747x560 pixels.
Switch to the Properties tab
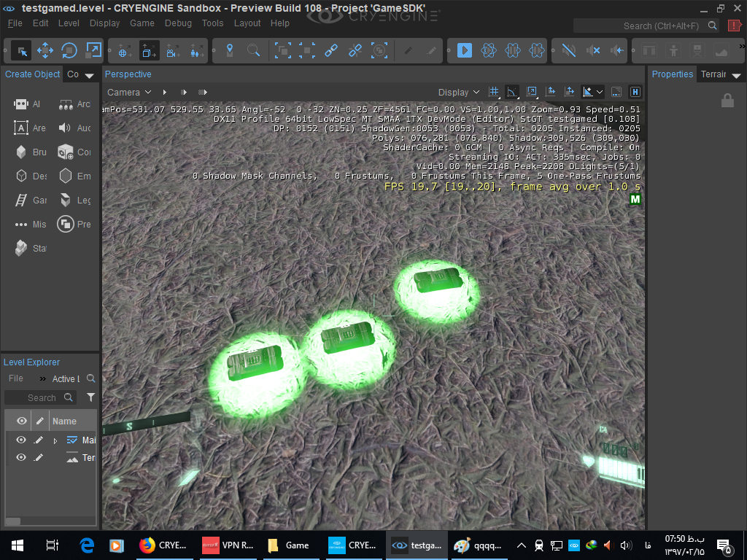tap(672, 74)
